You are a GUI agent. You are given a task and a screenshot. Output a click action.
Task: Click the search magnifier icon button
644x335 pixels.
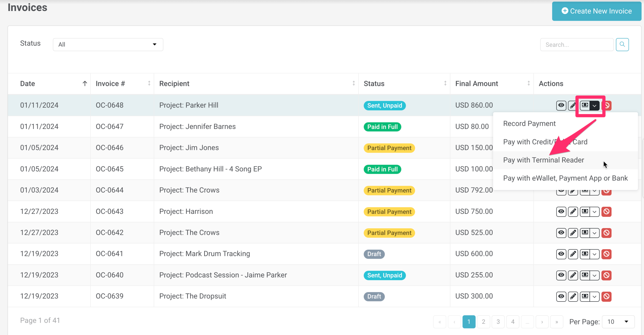622,44
